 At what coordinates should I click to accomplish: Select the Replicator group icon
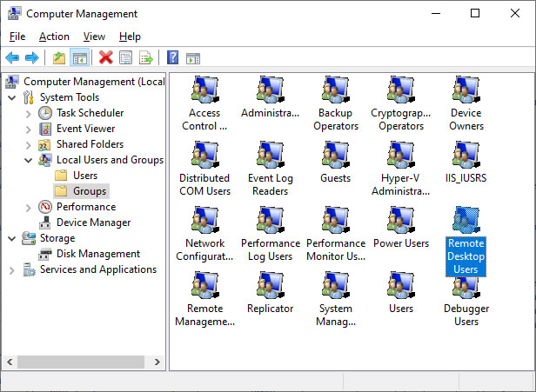tap(270, 285)
